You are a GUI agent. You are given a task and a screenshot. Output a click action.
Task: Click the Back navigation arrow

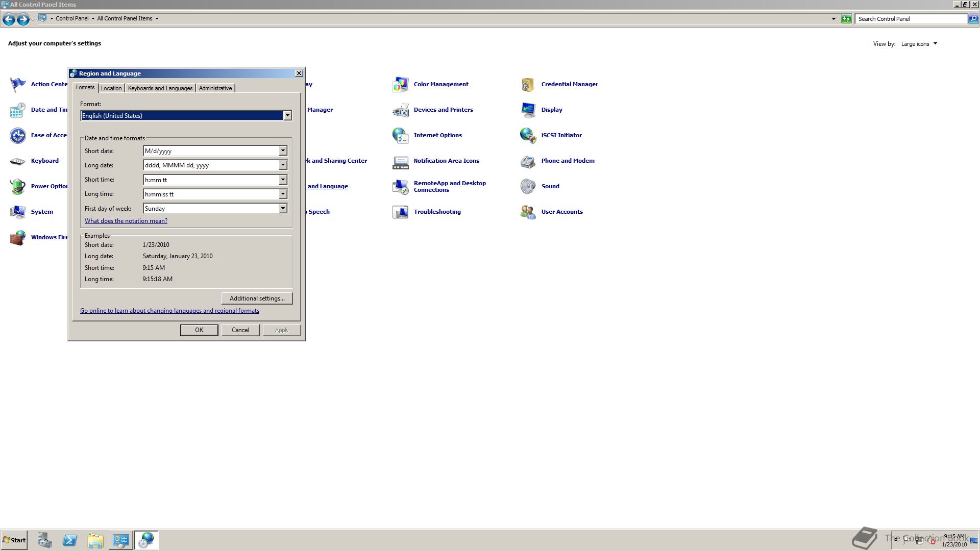pyautogui.click(x=9, y=19)
